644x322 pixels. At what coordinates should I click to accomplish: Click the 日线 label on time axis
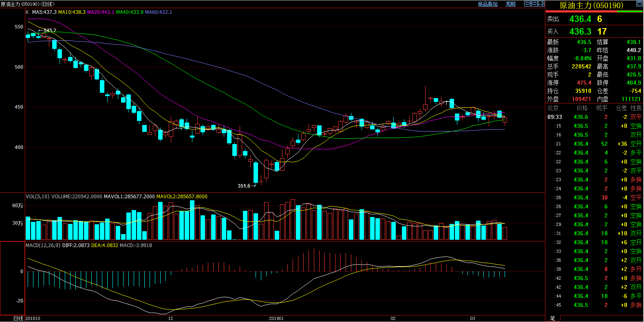click(18, 318)
